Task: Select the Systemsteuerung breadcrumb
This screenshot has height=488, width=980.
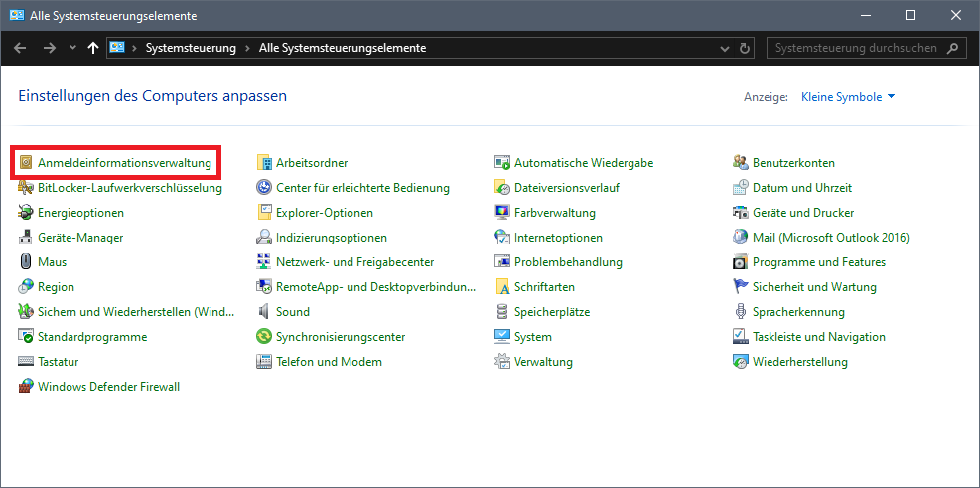Action: click(x=191, y=48)
